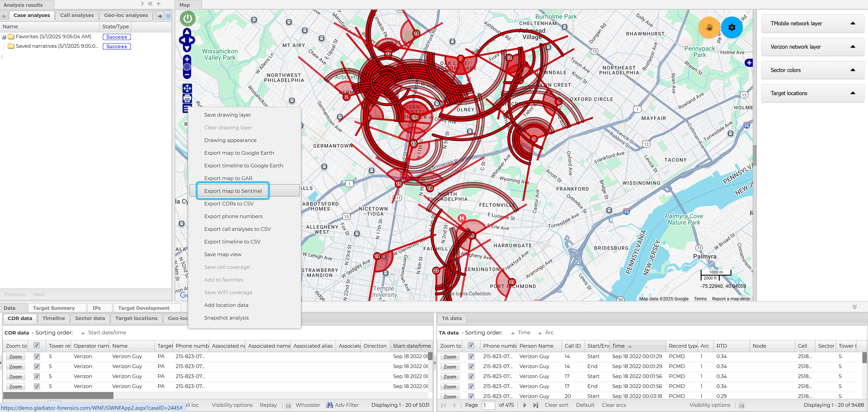Switch to the Timeline tab

(54, 318)
